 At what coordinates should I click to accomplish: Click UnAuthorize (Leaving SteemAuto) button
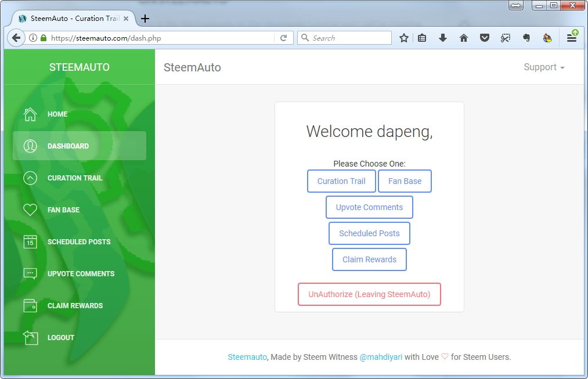coord(369,294)
